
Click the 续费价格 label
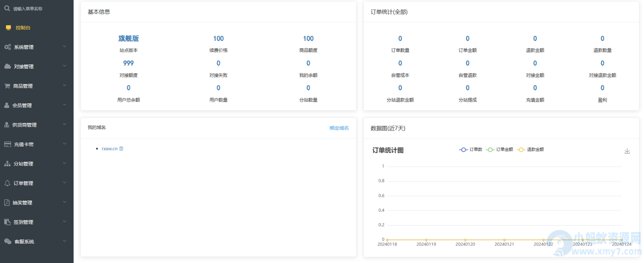(x=219, y=51)
